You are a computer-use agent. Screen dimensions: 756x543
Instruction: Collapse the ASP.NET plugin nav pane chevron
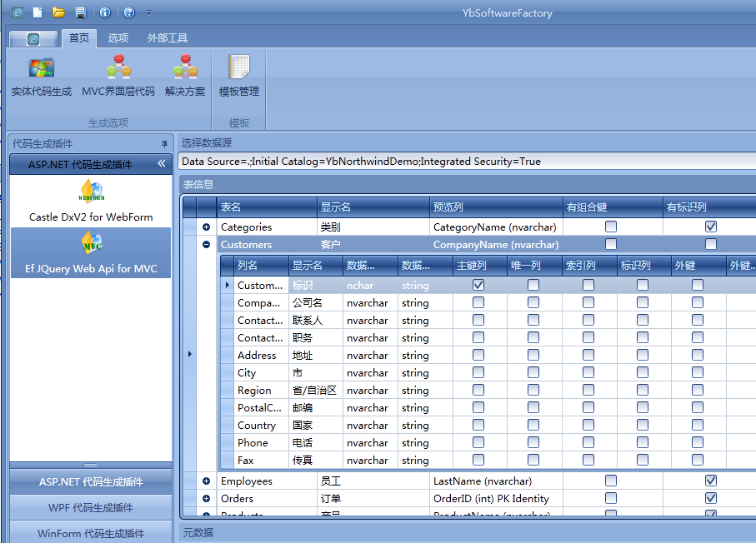click(x=162, y=164)
